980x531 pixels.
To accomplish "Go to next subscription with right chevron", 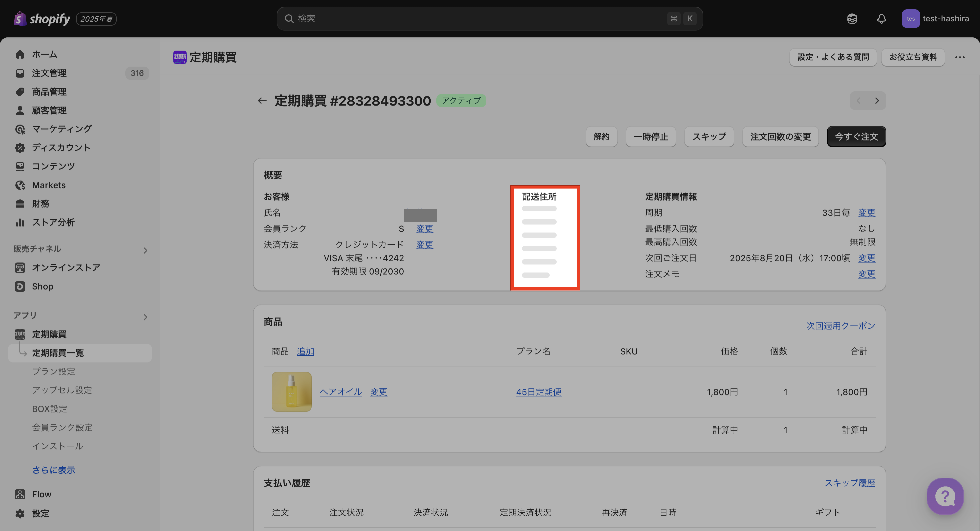I will tap(877, 101).
